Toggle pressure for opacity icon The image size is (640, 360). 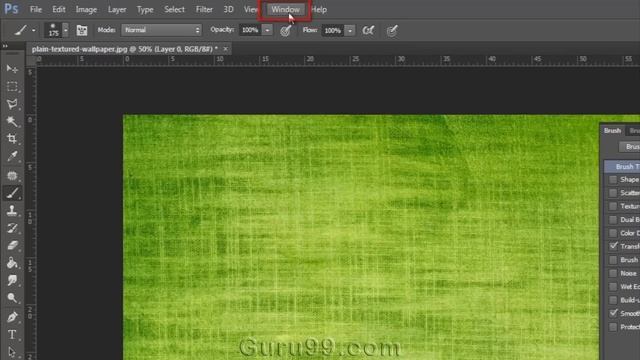(286, 30)
